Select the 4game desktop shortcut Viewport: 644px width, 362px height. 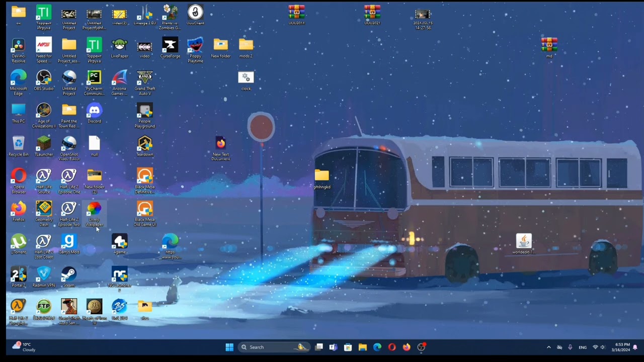click(x=119, y=244)
